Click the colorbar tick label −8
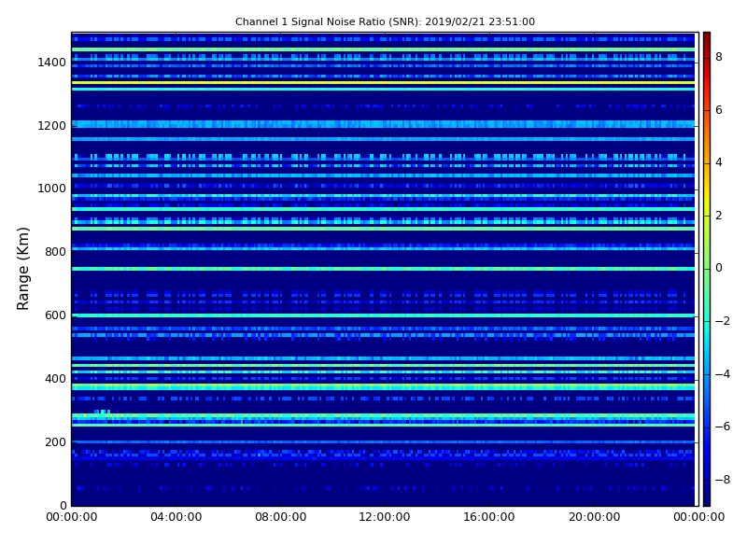 coord(722,480)
